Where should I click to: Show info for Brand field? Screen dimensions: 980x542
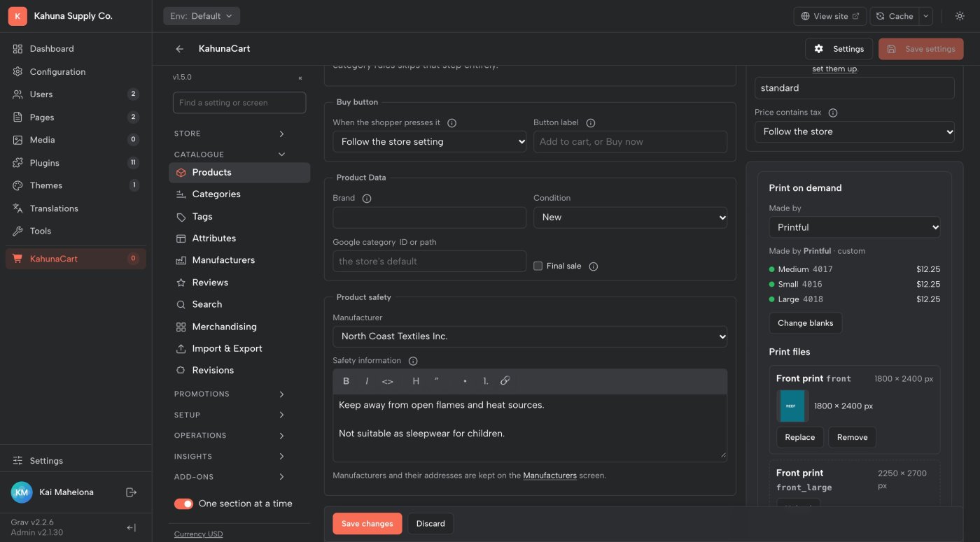click(x=367, y=199)
